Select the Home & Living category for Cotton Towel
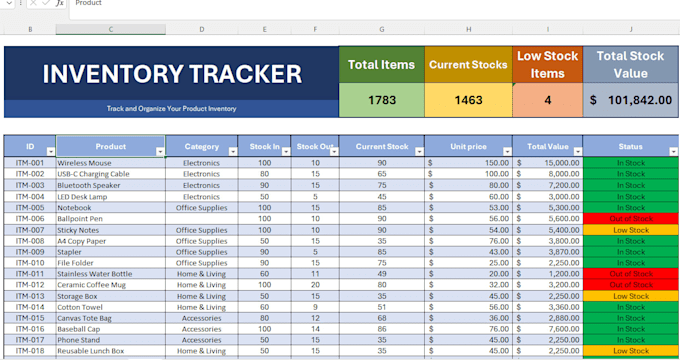This screenshot has width=680, height=360. point(202,307)
